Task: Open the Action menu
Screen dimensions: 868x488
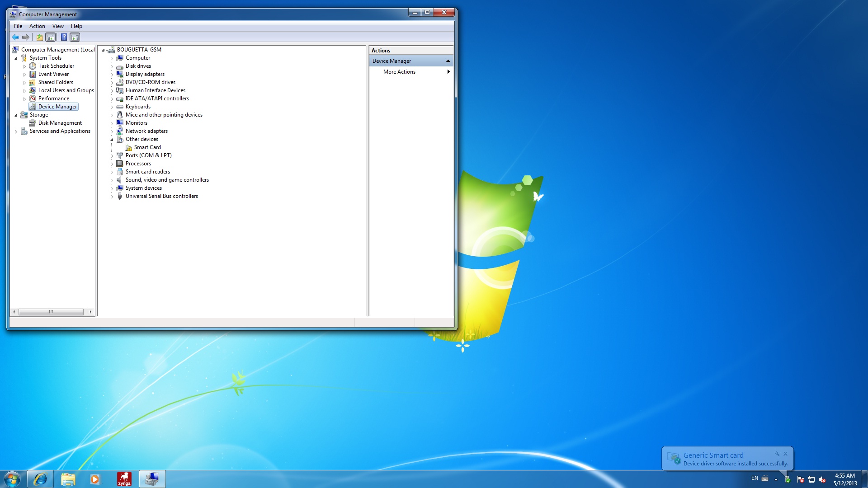Action: click(37, 26)
